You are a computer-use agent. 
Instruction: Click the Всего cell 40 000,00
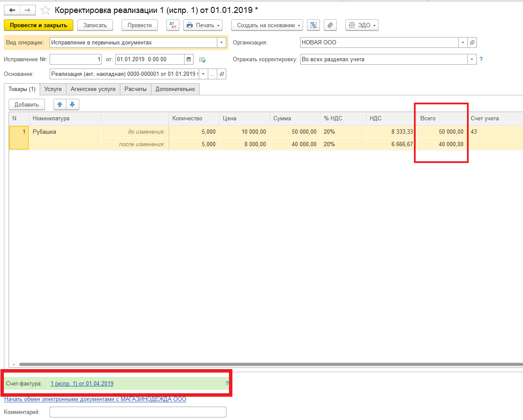pos(442,144)
